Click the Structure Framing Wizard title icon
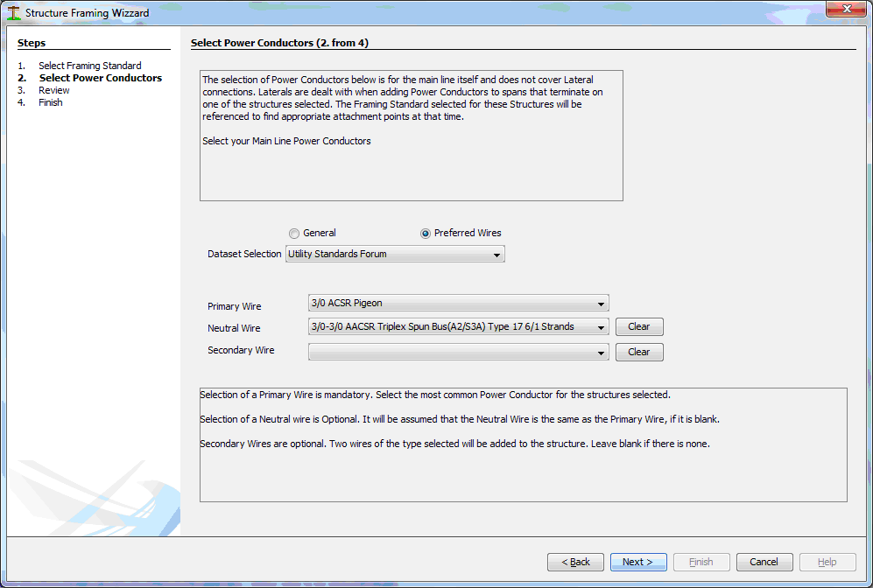This screenshot has width=873, height=588. coord(13,12)
